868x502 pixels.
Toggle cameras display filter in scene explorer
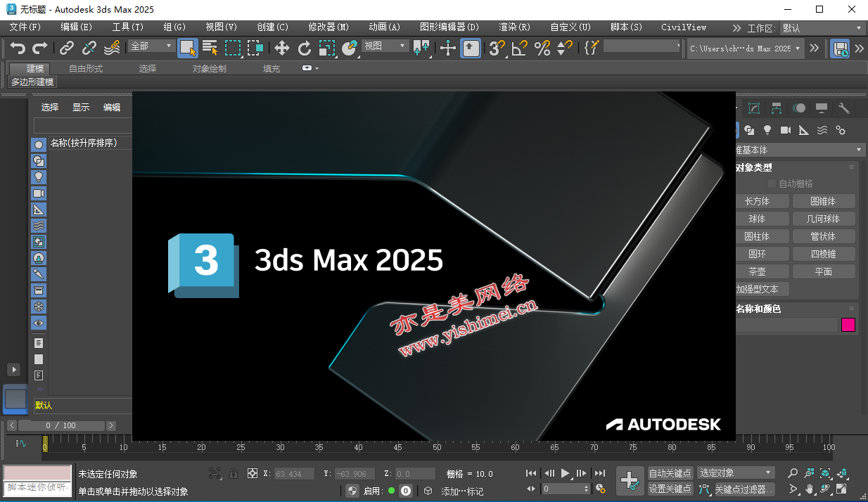click(x=39, y=193)
